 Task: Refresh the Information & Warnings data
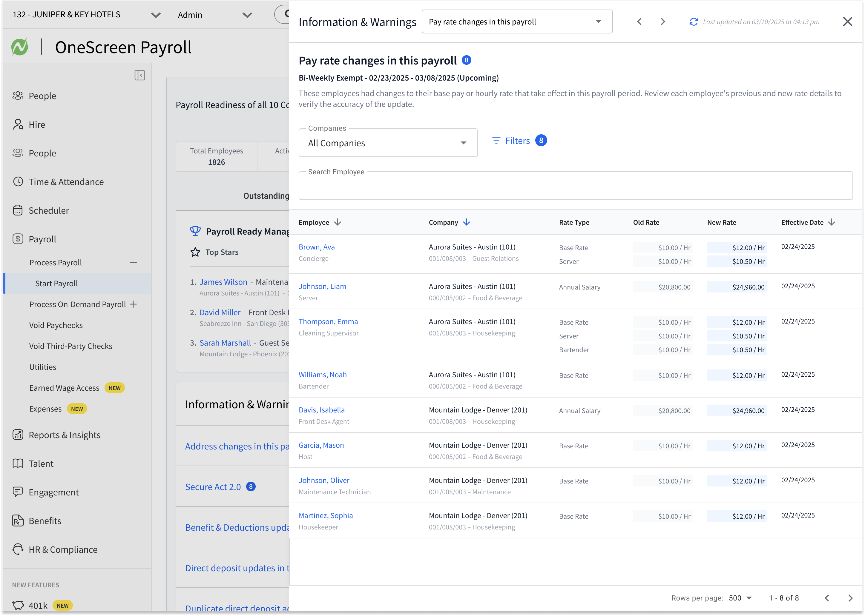[x=694, y=21]
